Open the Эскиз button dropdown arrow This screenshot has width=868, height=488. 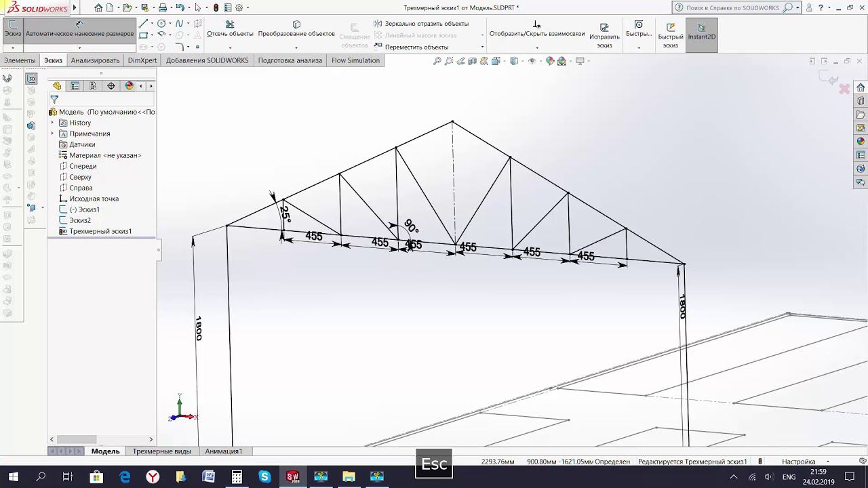point(13,47)
